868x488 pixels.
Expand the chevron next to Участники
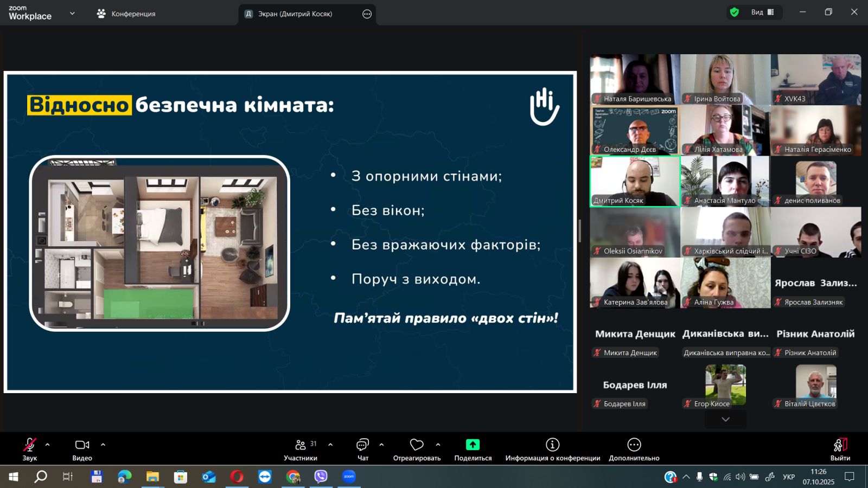pos(330,445)
